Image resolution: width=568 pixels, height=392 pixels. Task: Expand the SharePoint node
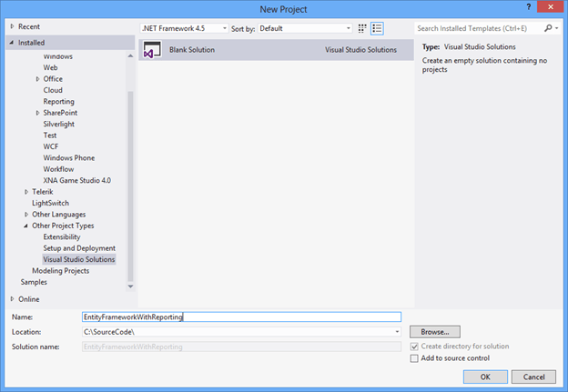pyautogui.click(x=37, y=113)
